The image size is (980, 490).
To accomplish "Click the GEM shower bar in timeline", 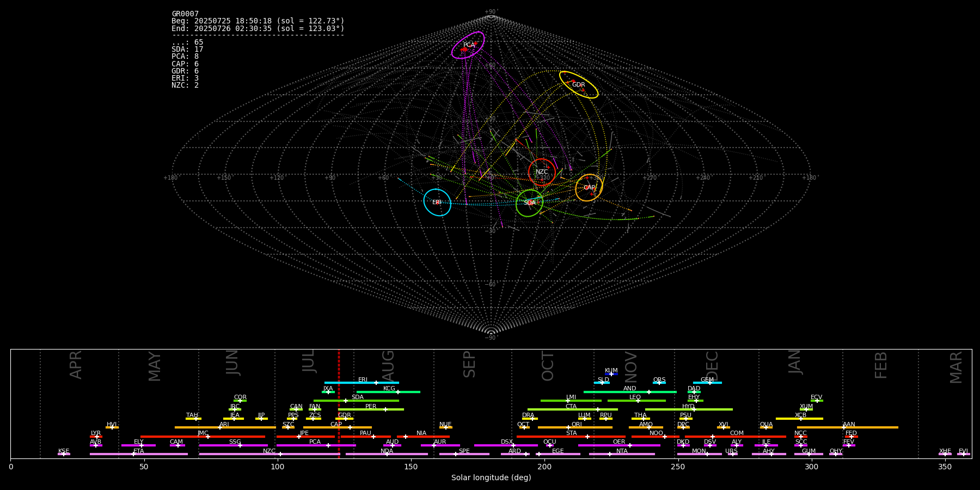I will 707,383.
